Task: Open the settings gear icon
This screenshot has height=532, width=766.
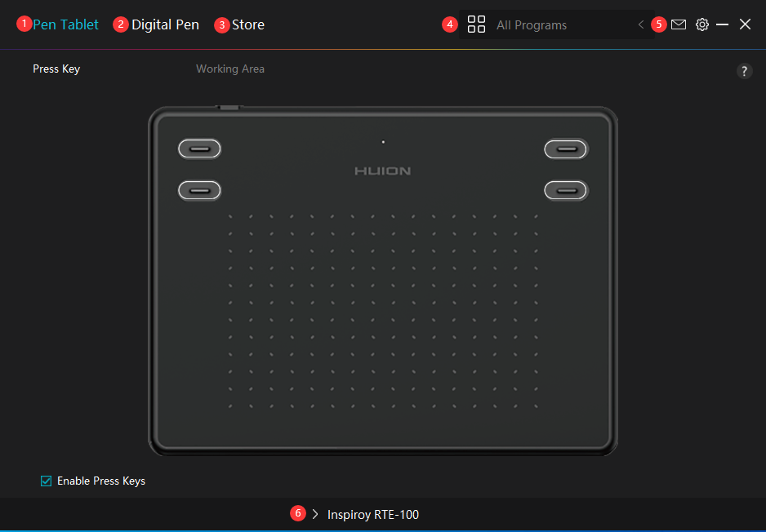Action: click(x=702, y=24)
